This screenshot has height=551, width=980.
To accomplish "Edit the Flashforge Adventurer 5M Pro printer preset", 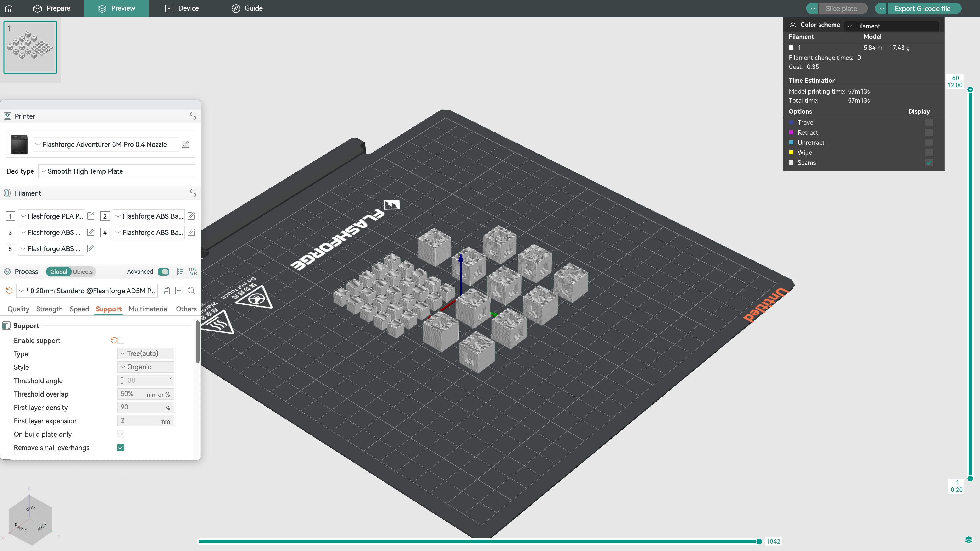I will click(186, 144).
